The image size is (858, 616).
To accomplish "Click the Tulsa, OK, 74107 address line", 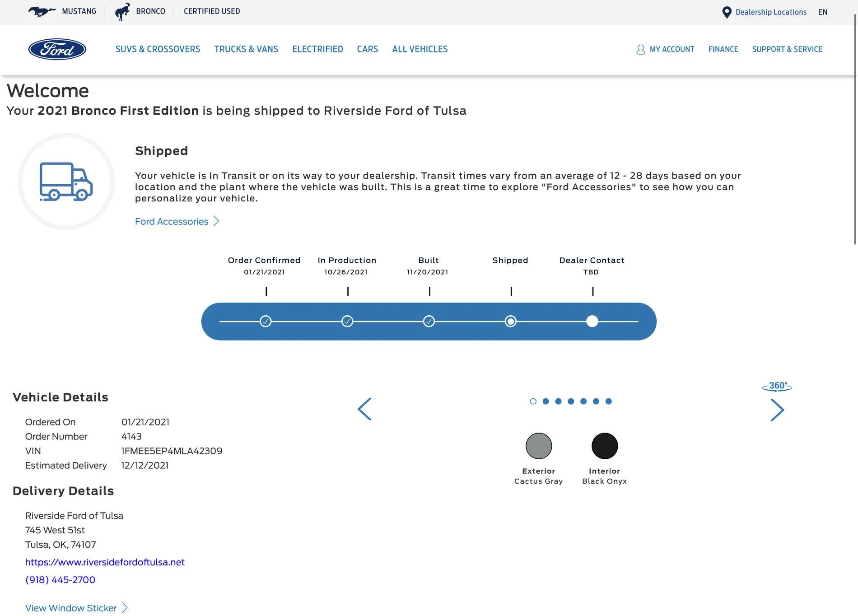I will point(61,545).
